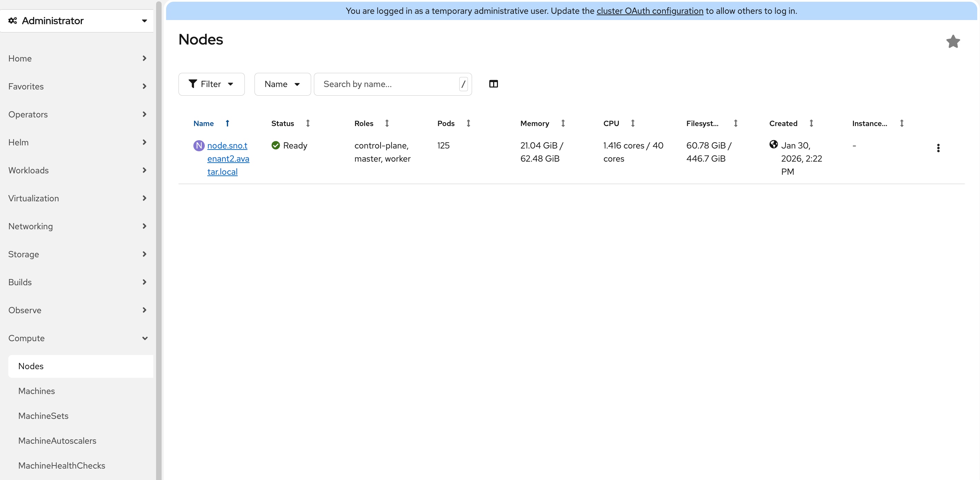Sort by Roles column arrows
The image size is (980, 480).
(387, 123)
